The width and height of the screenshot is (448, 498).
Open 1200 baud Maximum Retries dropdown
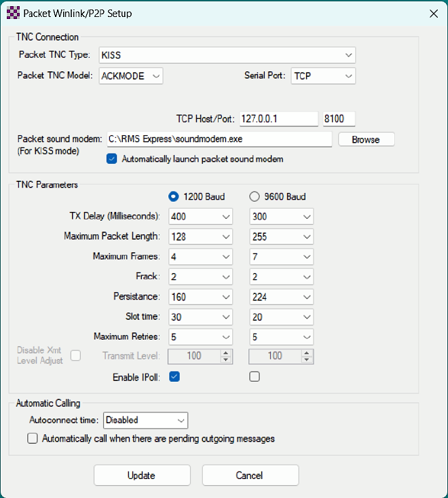[200, 337]
